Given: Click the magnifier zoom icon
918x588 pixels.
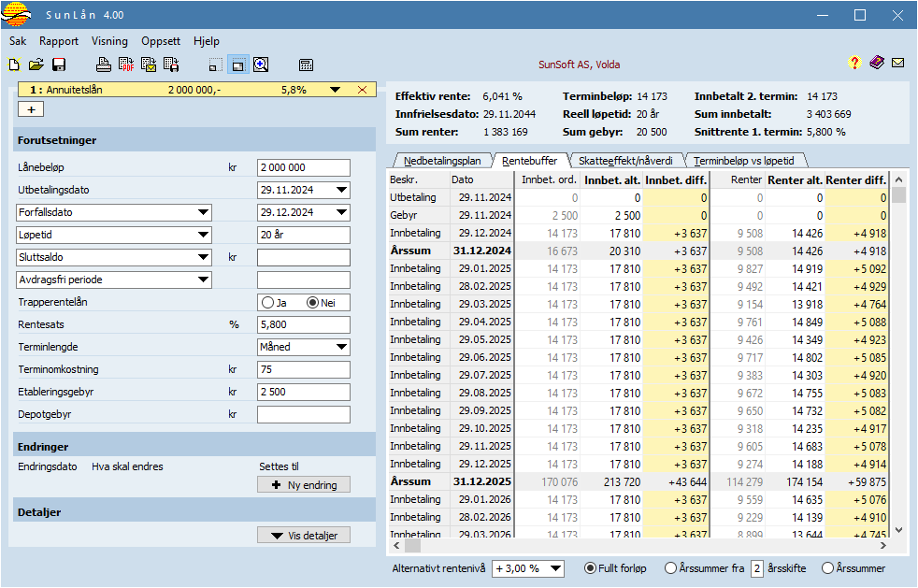Looking at the screenshot, I should pyautogui.click(x=261, y=65).
